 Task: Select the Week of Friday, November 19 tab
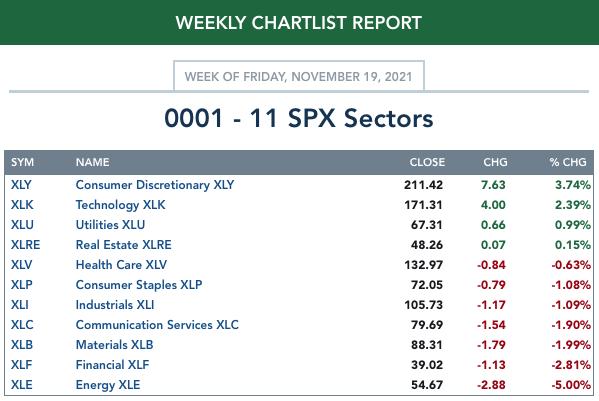tap(299, 76)
